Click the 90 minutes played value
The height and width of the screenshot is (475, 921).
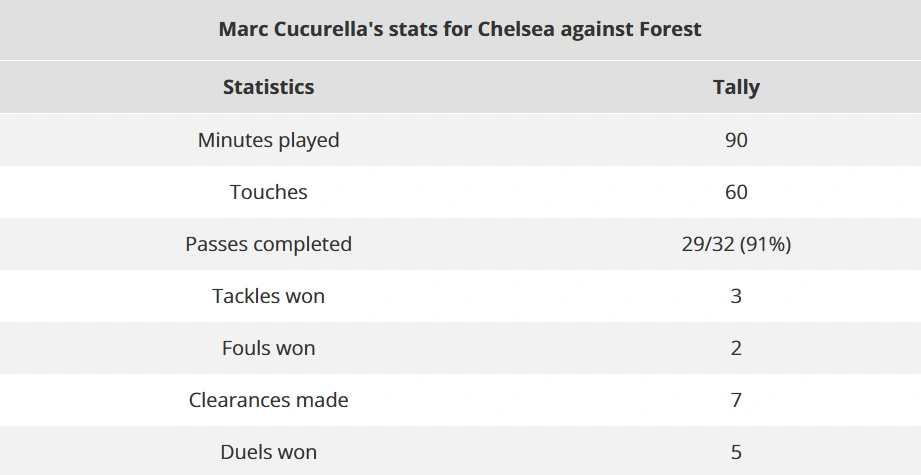pos(736,140)
